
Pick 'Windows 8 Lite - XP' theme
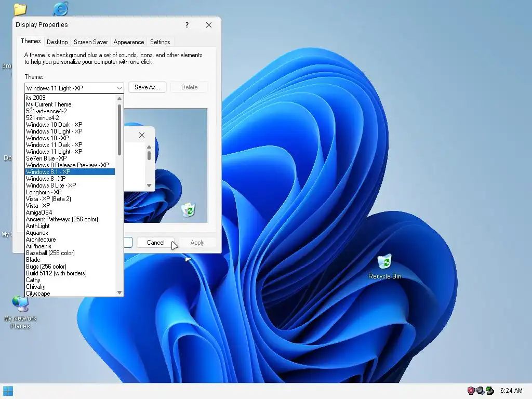(x=70, y=185)
